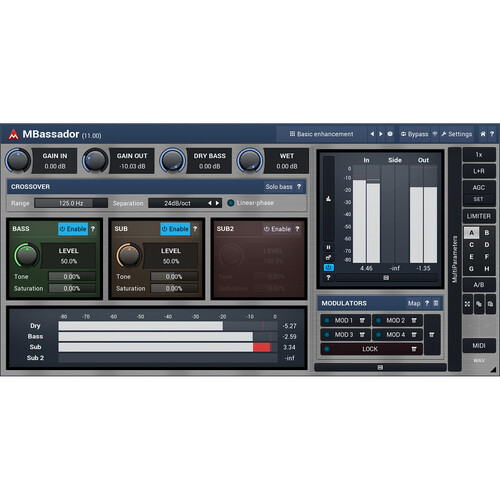Disable the BASS band Enable toggle
This screenshot has width=500, height=500.
tap(73, 229)
